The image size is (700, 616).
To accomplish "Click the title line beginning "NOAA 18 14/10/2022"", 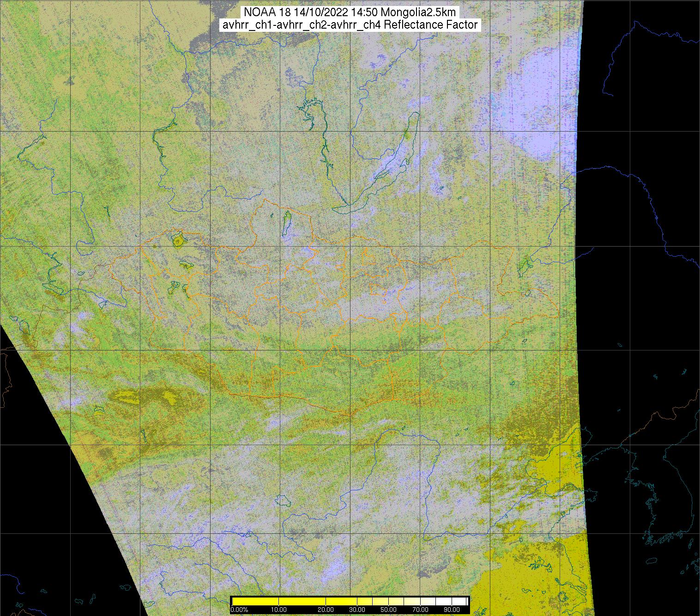I will (350, 12).
